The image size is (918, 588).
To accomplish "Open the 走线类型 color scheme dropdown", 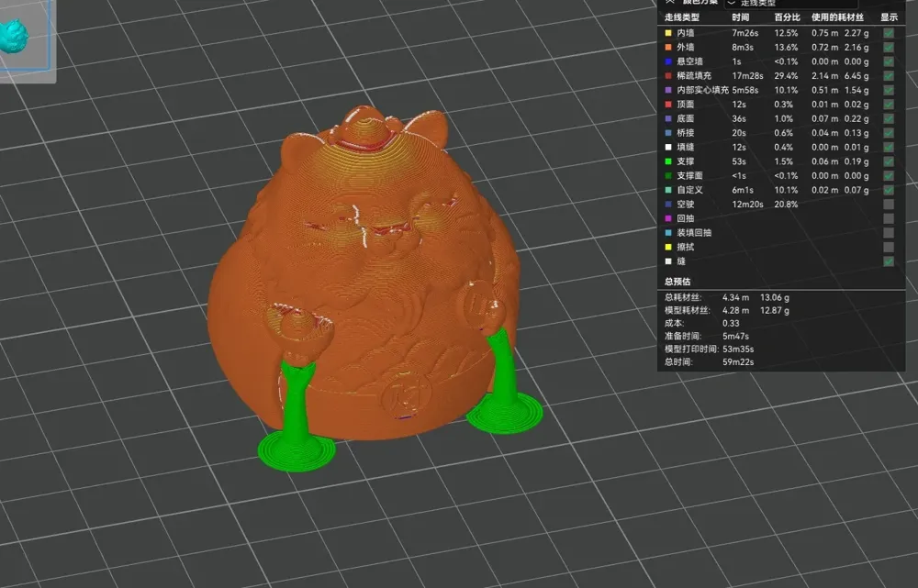I will [x=791, y=3].
